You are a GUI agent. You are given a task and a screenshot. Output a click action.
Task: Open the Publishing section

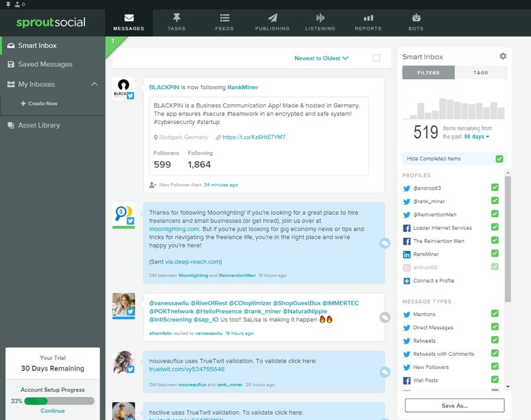pos(272,22)
